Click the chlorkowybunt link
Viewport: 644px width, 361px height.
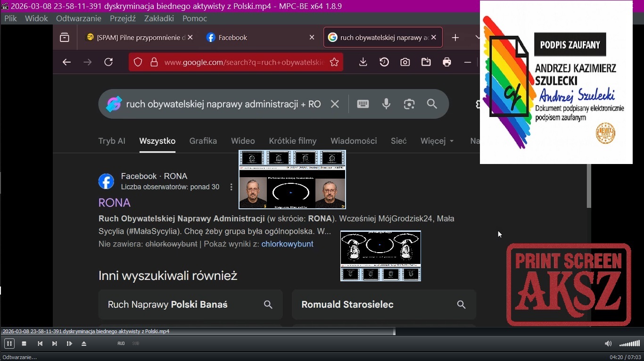[x=287, y=244]
